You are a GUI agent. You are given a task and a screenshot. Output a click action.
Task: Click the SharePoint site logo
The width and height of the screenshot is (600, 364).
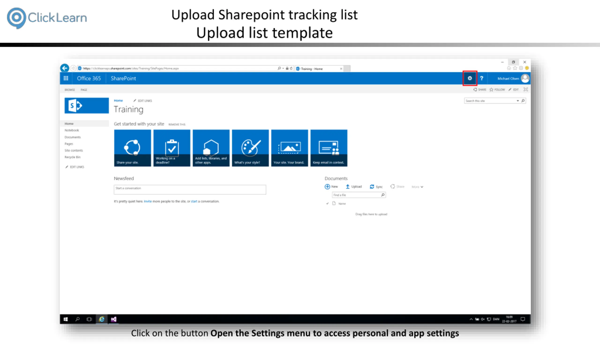click(86, 105)
